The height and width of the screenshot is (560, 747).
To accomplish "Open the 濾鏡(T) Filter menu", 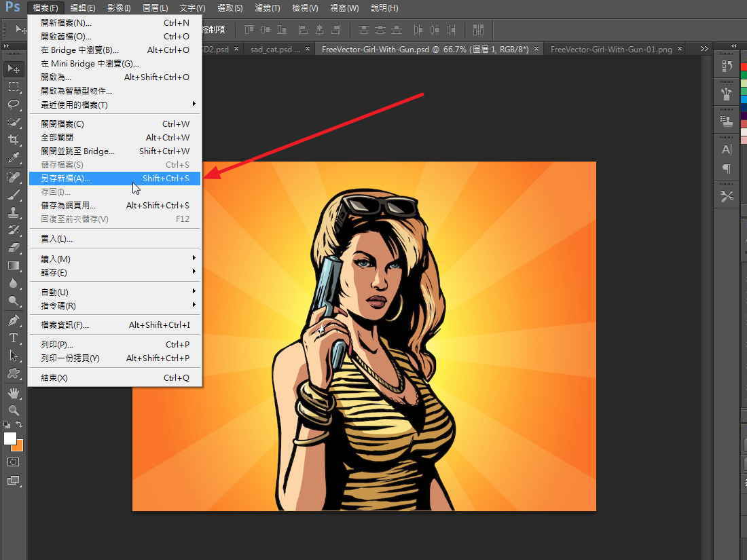I will pos(268,8).
